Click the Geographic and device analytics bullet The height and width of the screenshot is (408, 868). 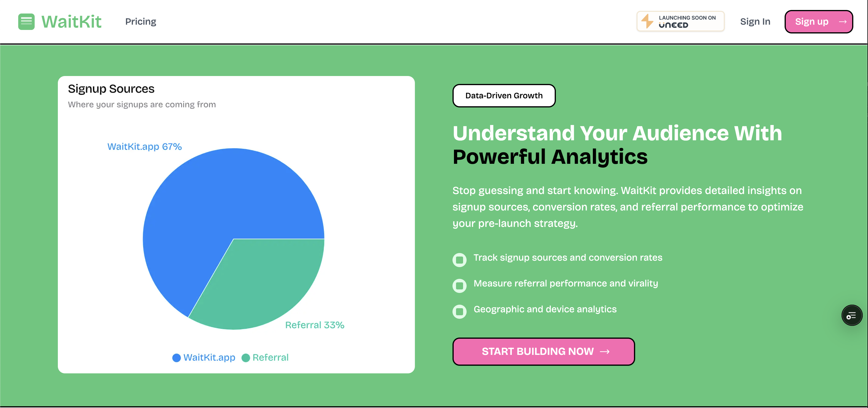pos(459,312)
